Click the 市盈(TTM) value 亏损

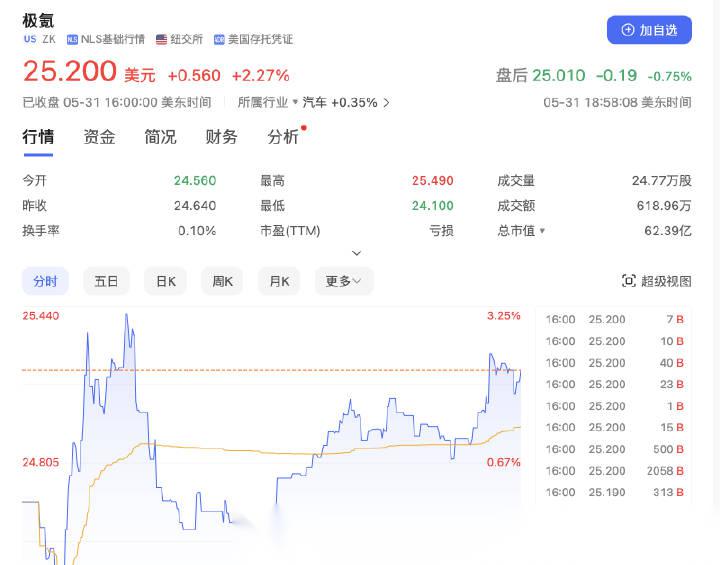[x=441, y=231]
